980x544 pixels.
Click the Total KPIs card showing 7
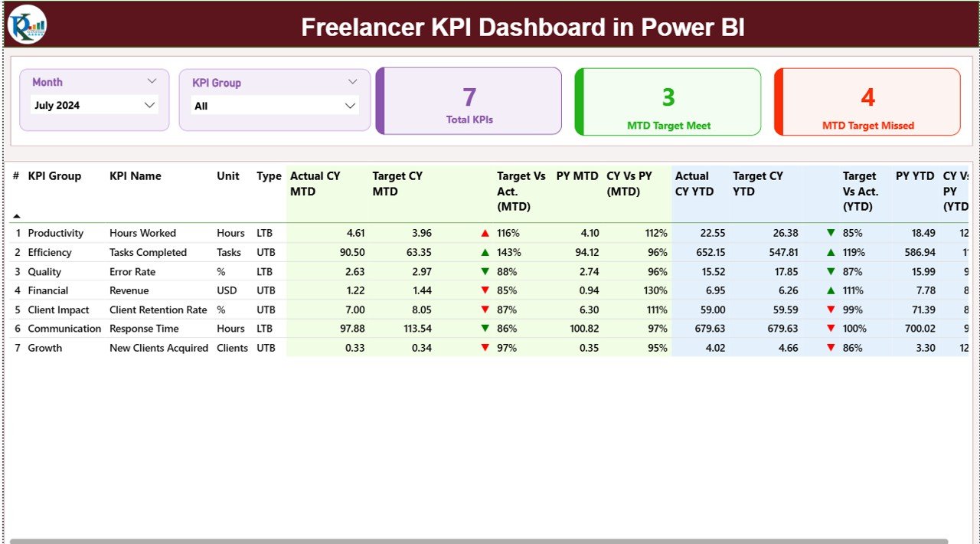coord(469,101)
